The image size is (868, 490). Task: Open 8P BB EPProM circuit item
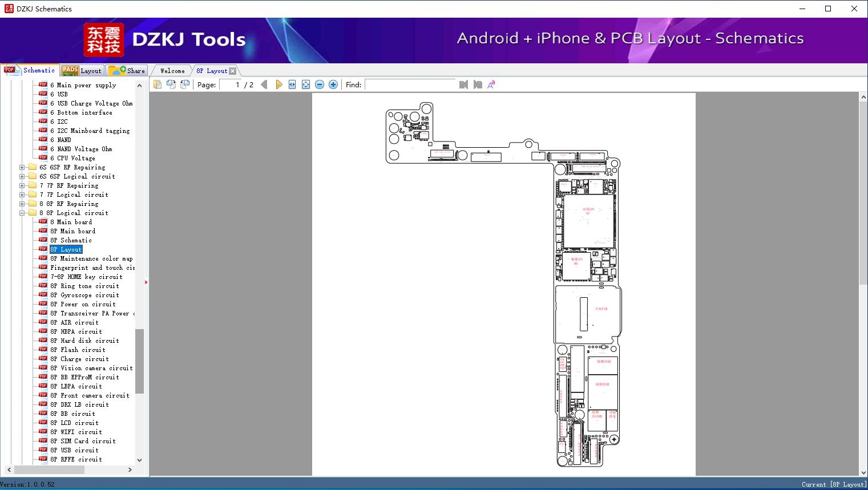(x=84, y=377)
